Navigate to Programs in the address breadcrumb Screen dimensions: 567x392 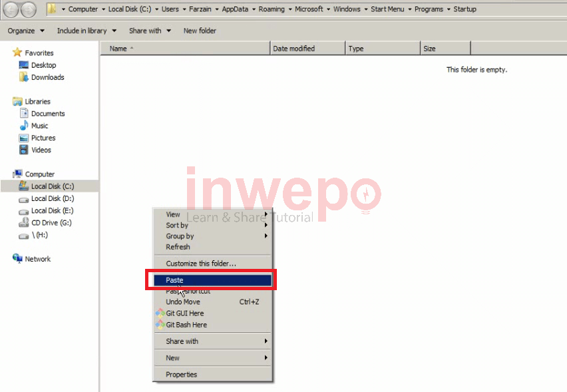click(x=429, y=9)
